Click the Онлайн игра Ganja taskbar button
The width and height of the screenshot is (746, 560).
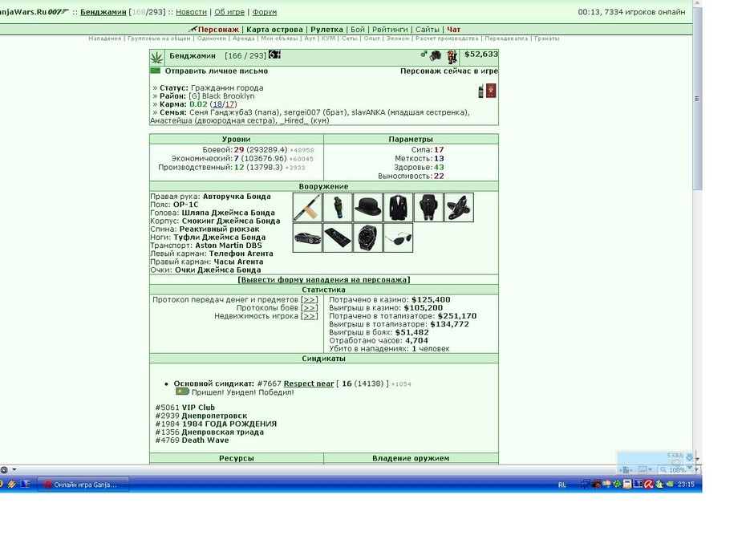coord(83,485)
